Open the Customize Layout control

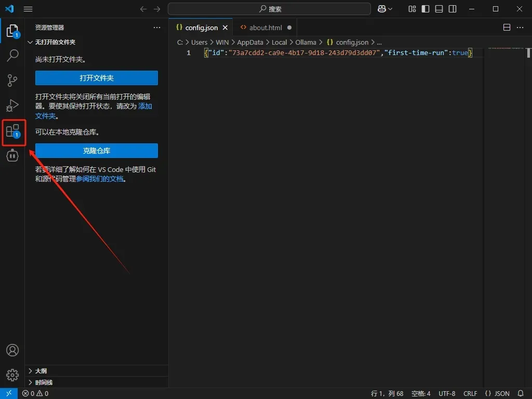(412, 9)
